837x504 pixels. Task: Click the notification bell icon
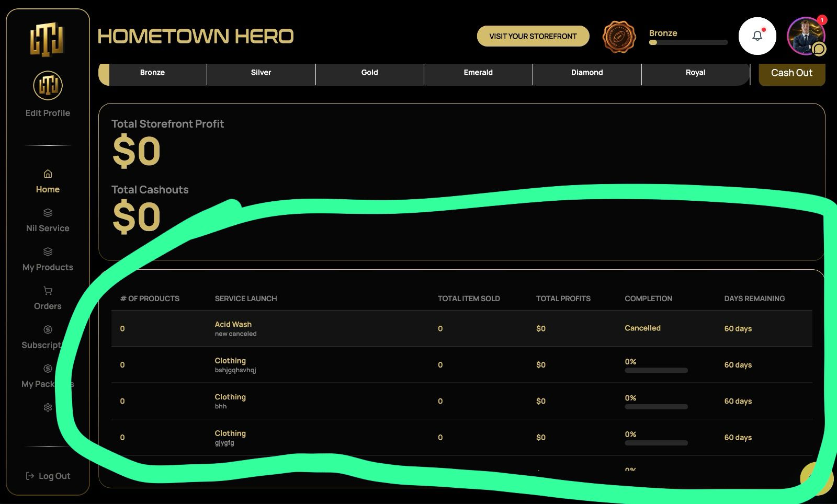click(x=757, y=36)
